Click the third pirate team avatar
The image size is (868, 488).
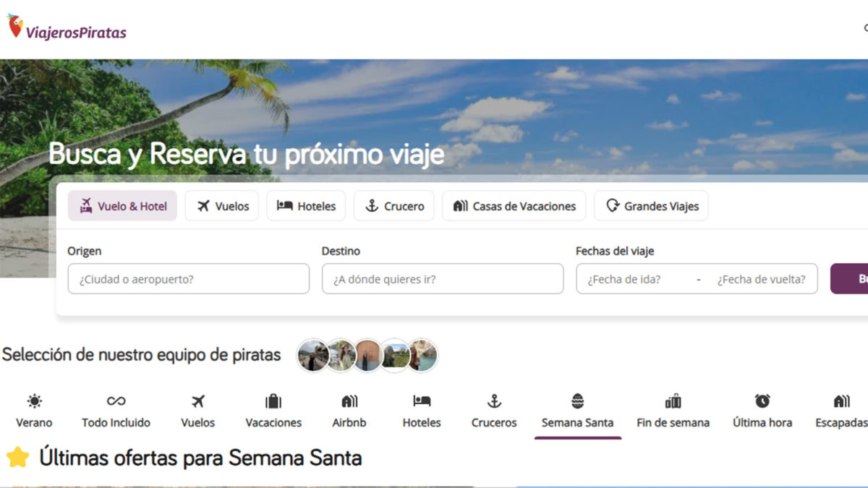point(367,355)
